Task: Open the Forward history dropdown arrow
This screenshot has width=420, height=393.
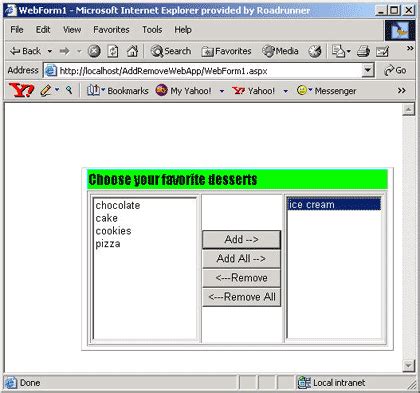Action: [x=79, y=51]
